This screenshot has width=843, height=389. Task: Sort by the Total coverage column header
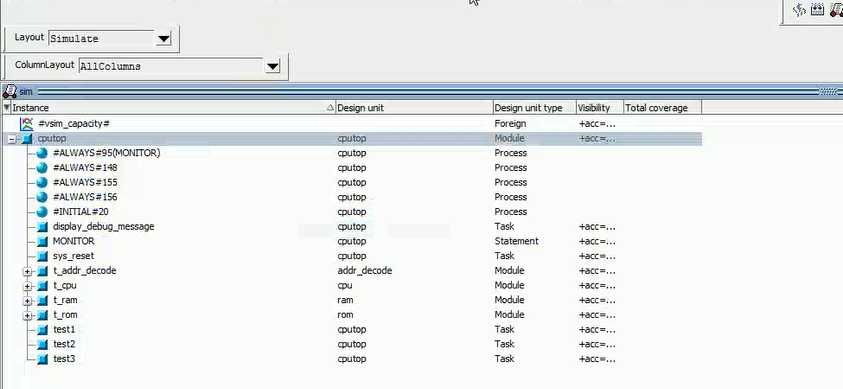662,107
